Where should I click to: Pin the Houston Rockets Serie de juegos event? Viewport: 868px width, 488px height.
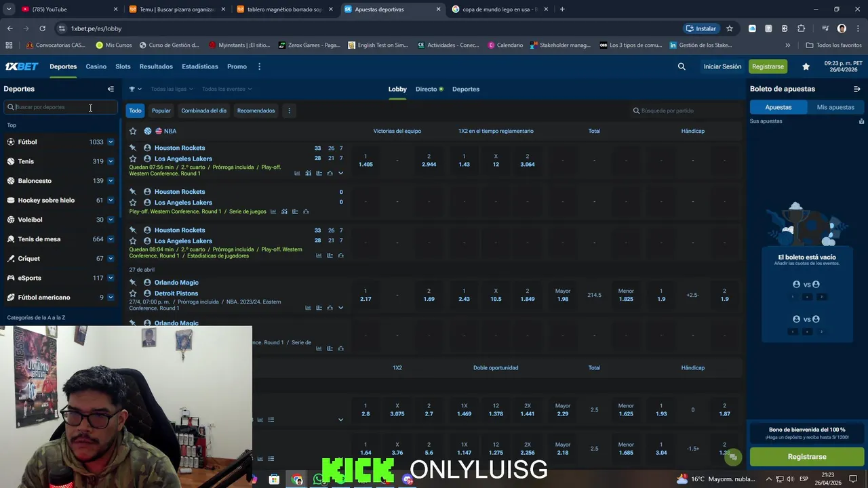click(133, 192)
